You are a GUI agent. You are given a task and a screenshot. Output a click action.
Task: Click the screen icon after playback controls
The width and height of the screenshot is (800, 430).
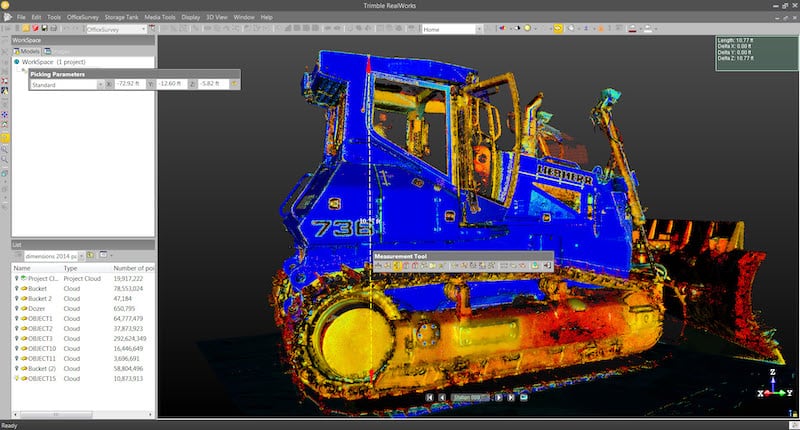(x=523, y=397)
